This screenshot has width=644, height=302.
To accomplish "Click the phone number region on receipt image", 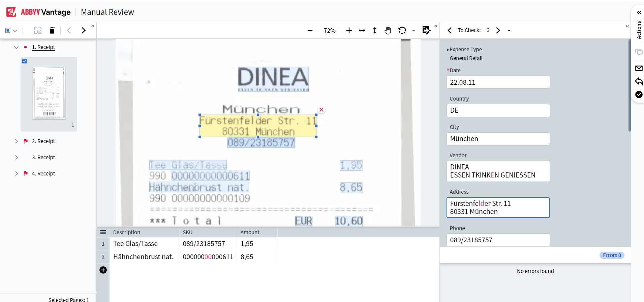I will click(x=261, y=143).
